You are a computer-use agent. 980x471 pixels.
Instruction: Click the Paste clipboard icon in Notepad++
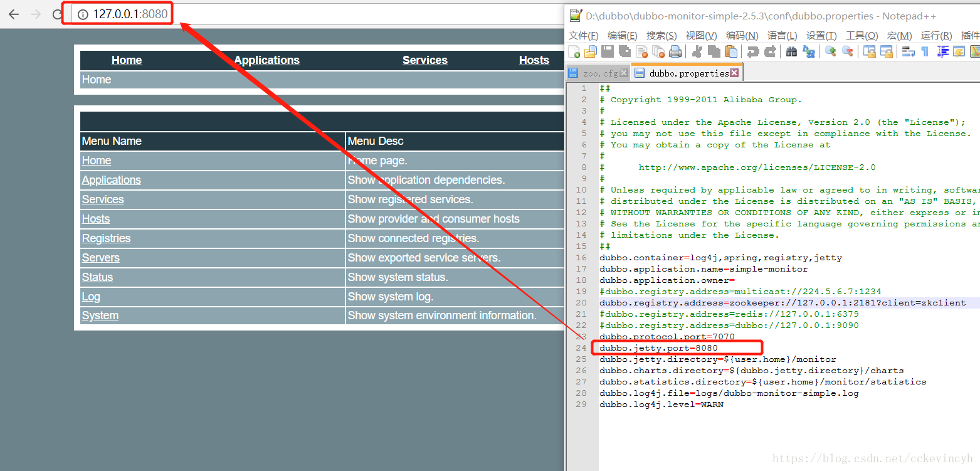tap(730, 51)
